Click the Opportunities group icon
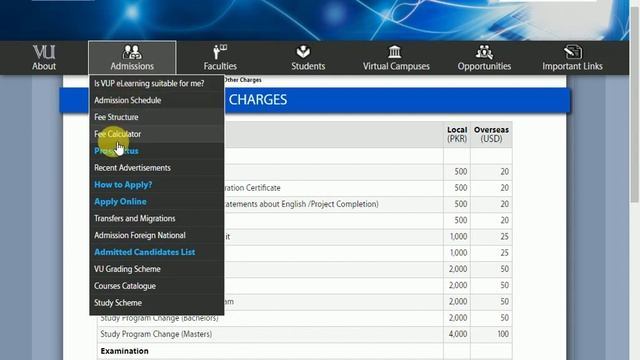 click(x=484, y=52)
